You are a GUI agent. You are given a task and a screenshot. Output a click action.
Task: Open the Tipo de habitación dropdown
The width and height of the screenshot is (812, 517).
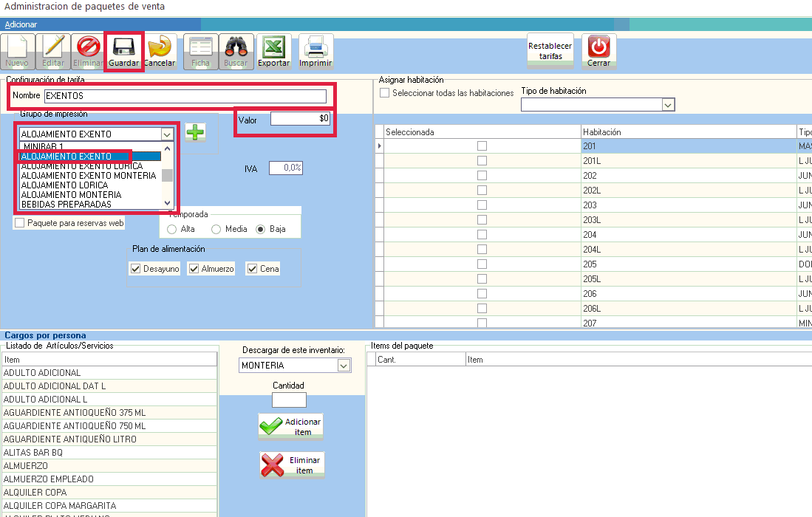click(x=668, y=106)
